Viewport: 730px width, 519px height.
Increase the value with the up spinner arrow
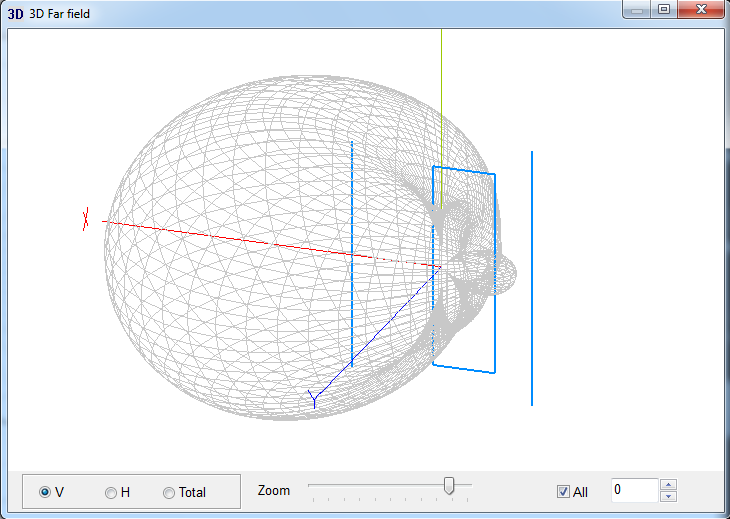point(669,485)
